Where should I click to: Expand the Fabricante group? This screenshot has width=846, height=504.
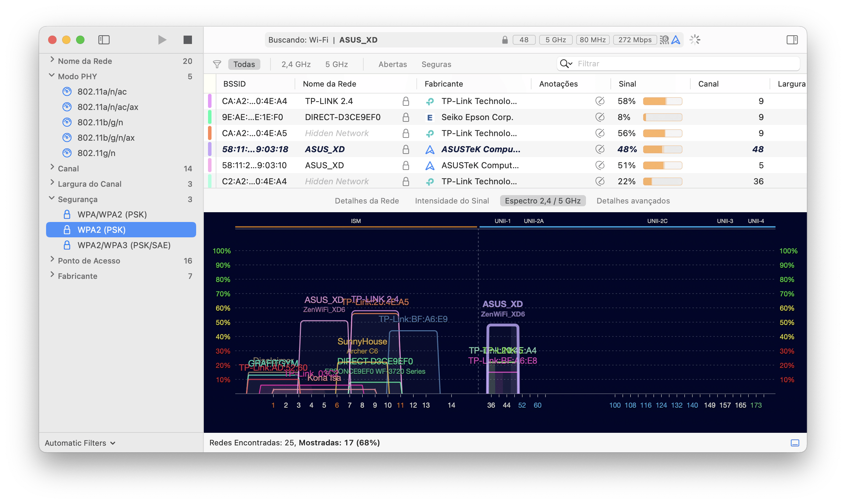tap(52, 275)
